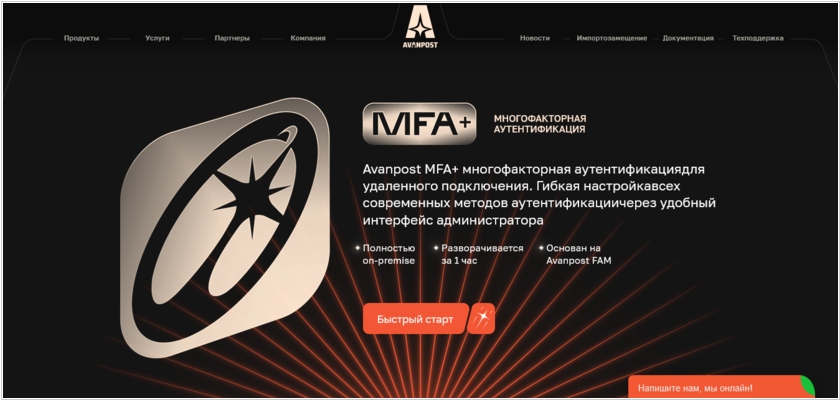Click the green corner icon on the chat widget

[x=806, y=386]
